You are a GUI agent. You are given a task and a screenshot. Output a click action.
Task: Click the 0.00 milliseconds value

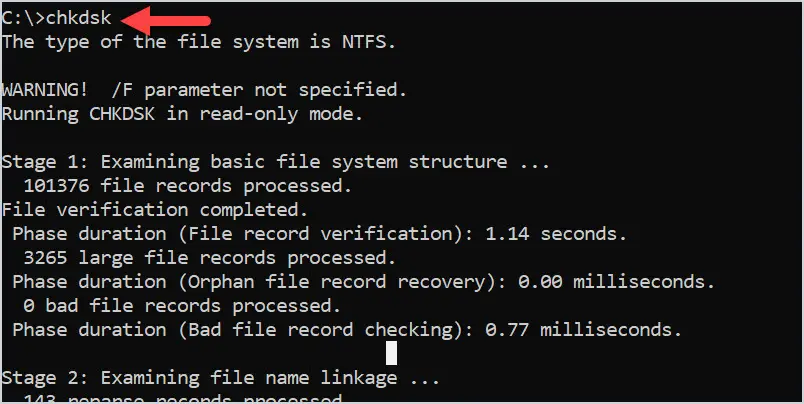coord(616,281)
